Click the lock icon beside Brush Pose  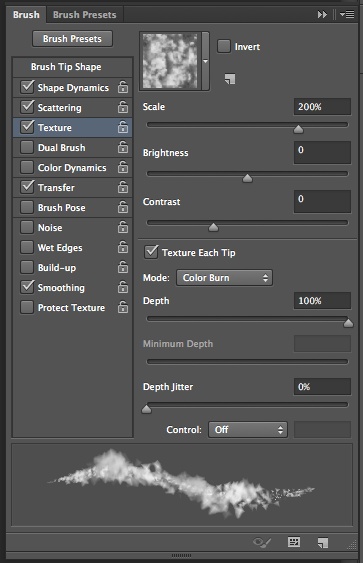(123, 207)
